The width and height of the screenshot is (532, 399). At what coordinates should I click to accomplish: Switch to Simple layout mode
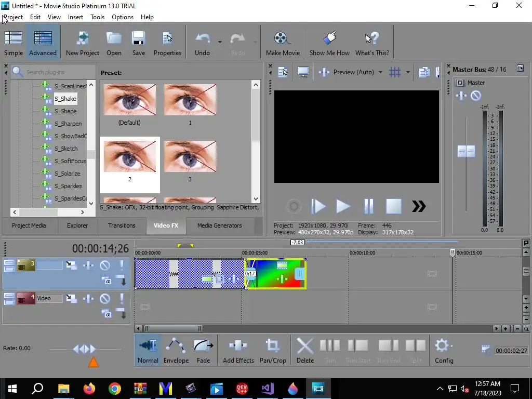pos(14,43)
